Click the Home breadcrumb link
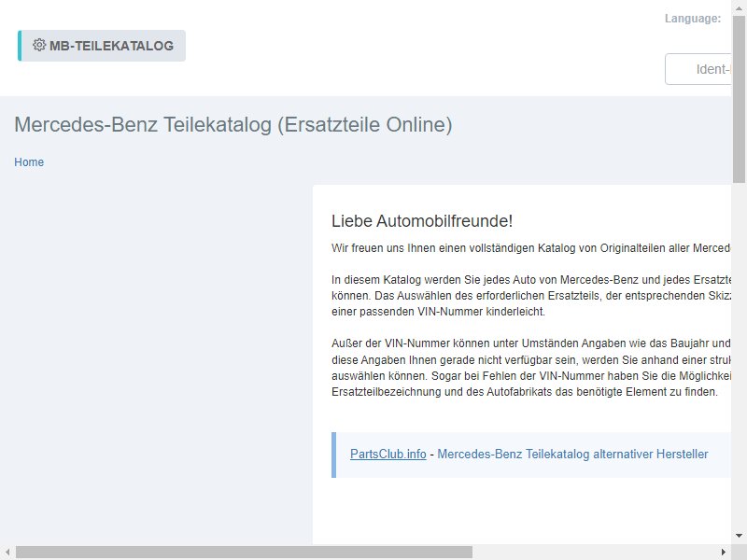This screenshot has height=560, width=747. (x=29, y=161)
